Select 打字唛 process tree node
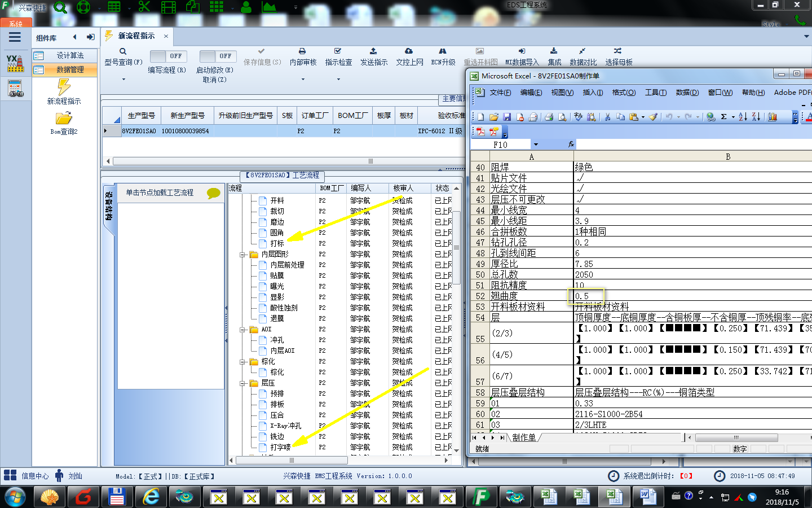The height and width of the screenshot is (508, 812). 280,447
